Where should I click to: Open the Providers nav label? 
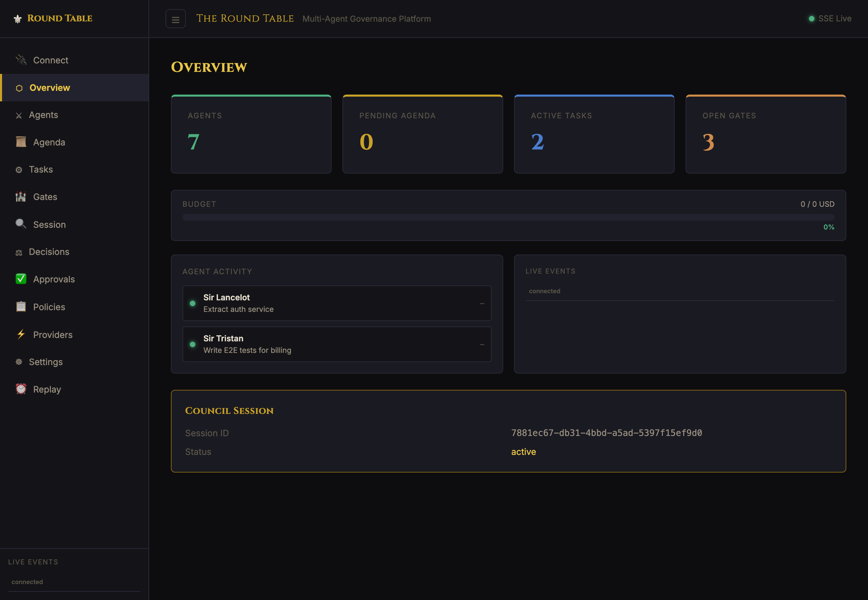coord(53,335)
